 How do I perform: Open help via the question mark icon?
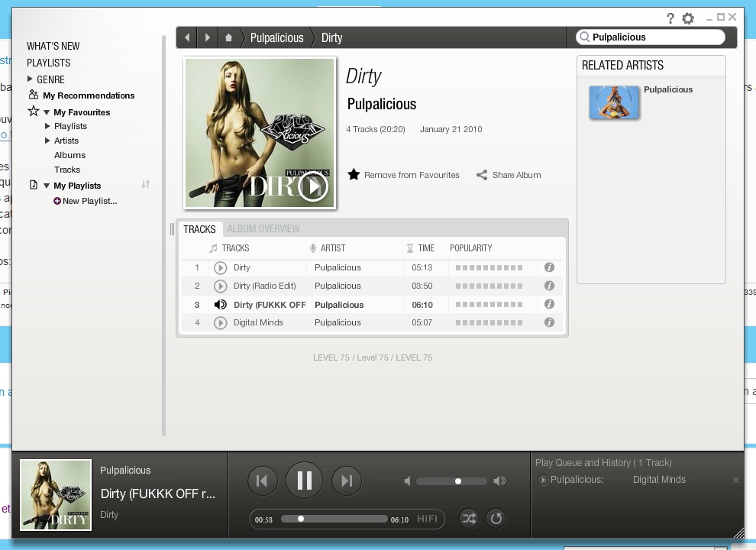point(670,18)
